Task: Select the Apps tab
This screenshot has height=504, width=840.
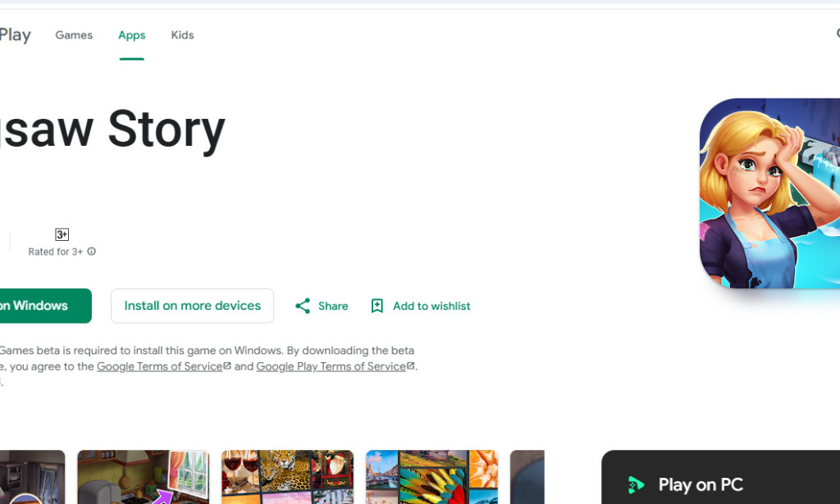Action: coord(131,34)
